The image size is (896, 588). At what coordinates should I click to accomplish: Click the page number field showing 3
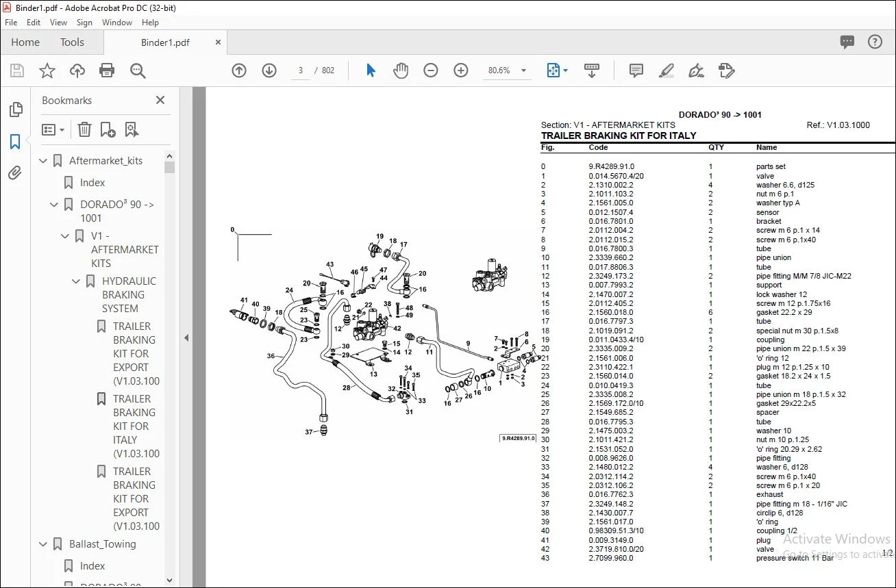click(x=301, y=71)
